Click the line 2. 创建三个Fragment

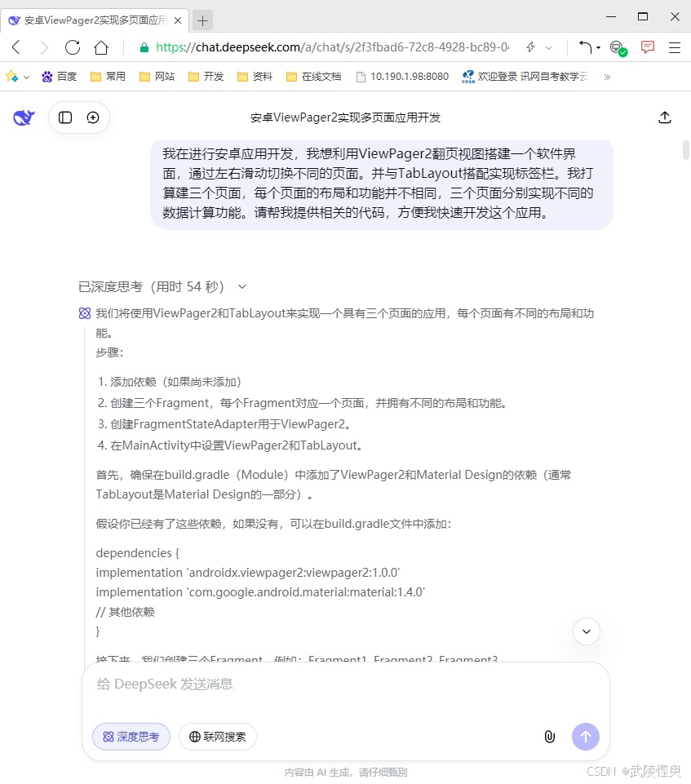[x=303, y=403]
